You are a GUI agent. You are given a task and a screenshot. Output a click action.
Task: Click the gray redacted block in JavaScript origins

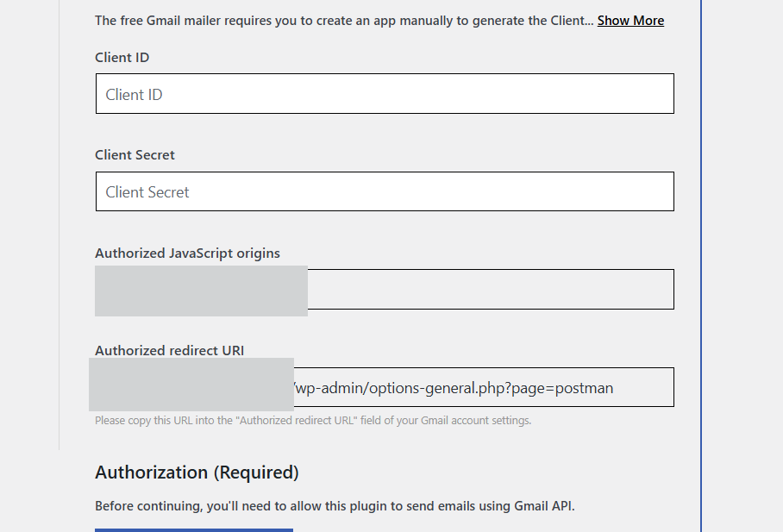pyautogui.click(x=201, y=291)
